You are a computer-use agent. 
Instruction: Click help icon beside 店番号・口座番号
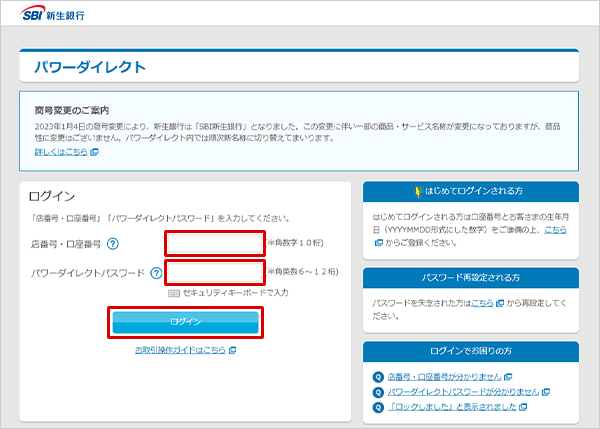(113, 243)
